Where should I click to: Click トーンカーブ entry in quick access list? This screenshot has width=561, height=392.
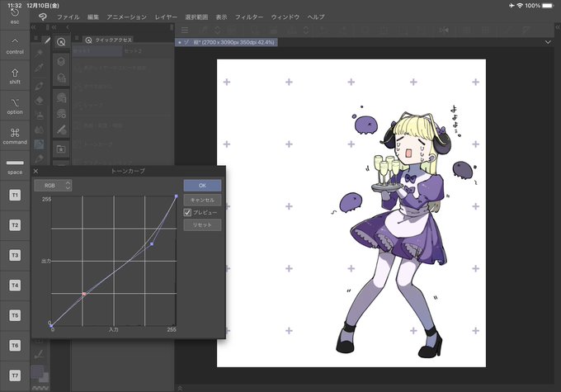coord(98,144)
